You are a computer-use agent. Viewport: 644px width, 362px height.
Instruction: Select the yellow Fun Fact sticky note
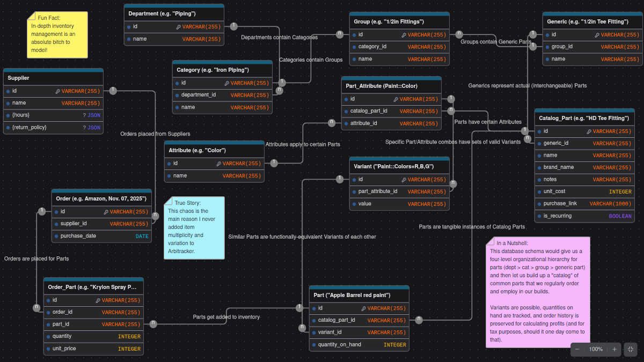coord(57,38)
